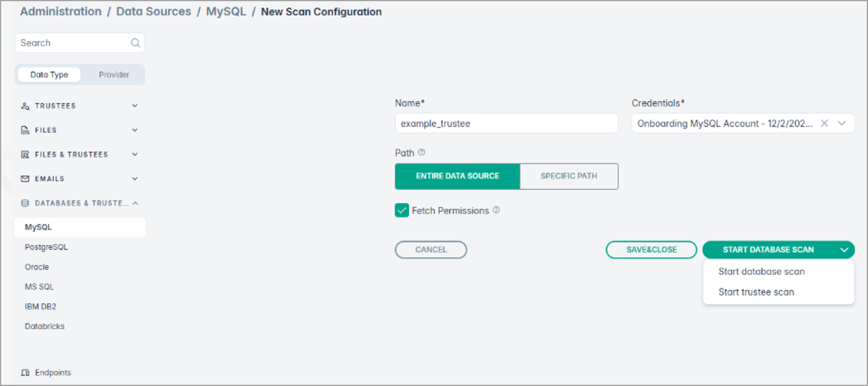Click the Emails envelope icon
Viewport: 868px width, 386px height.
pos(25,179)
